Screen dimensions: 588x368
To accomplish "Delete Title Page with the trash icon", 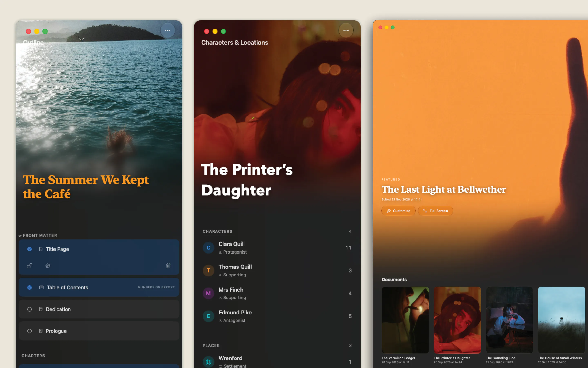I will click(168, 266).
